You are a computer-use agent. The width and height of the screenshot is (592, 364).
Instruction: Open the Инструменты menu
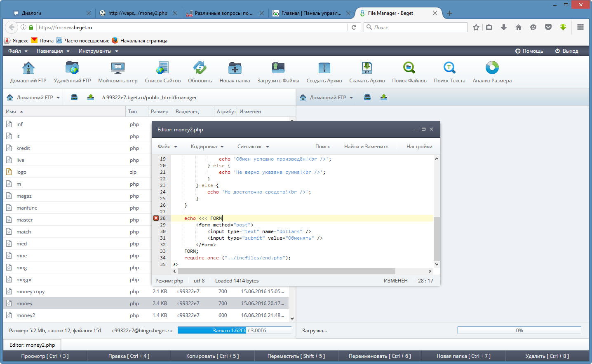(98, 51)
